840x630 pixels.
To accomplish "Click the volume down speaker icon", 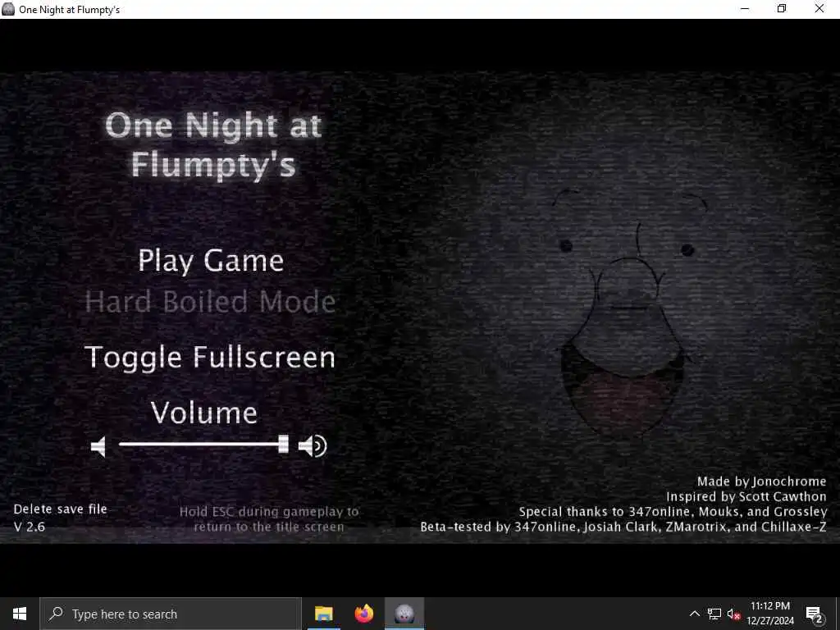I will tap(98, 446).
